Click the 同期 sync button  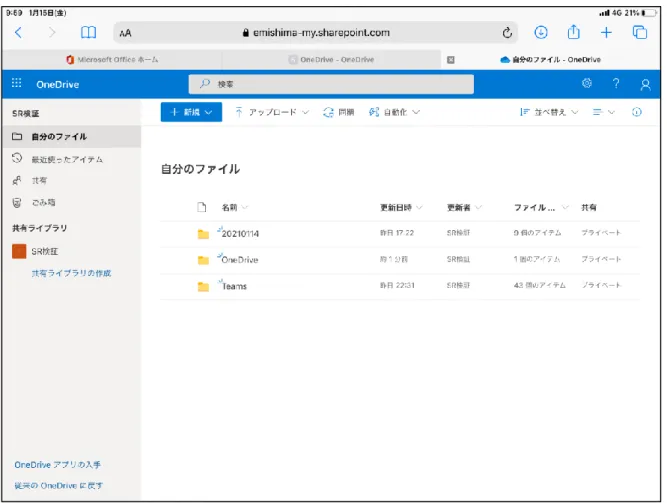(339, 112)
